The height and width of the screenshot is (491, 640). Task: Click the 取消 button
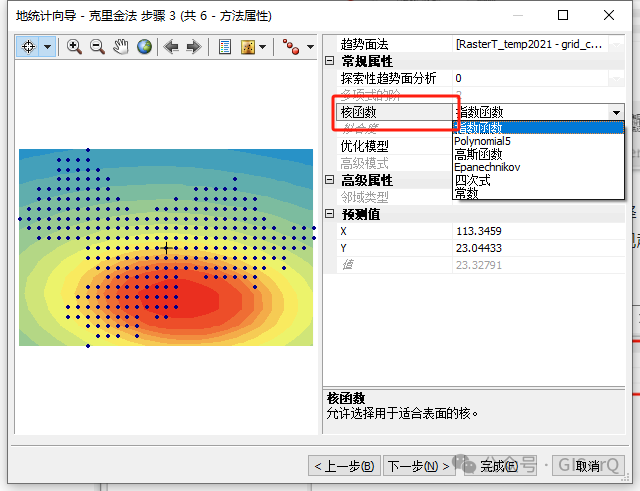coord(588,466)
